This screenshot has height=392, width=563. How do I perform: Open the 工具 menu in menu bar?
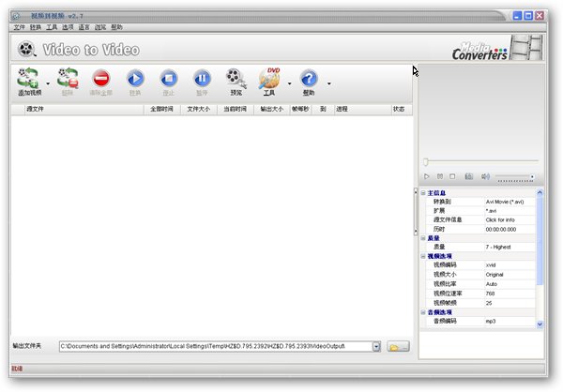(52, 27)
